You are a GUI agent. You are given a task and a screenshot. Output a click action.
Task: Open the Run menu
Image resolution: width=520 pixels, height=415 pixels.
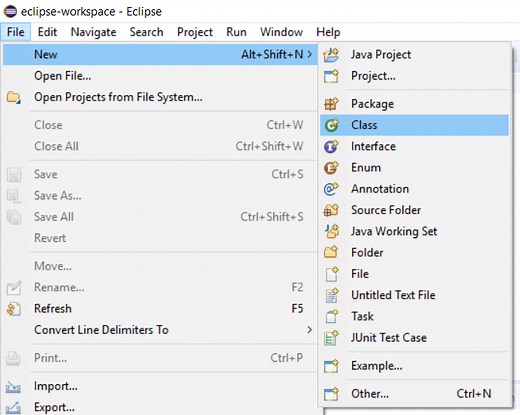pos(236,32)
